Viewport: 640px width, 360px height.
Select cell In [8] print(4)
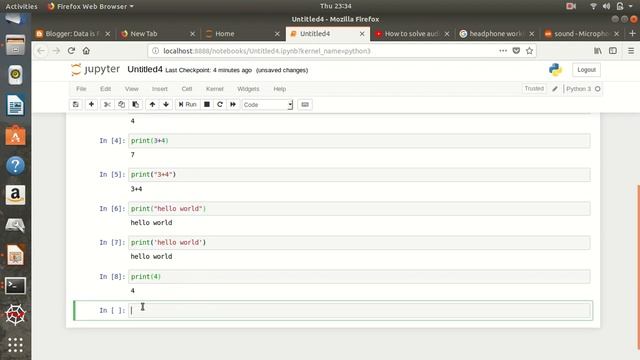pos(360,277)
